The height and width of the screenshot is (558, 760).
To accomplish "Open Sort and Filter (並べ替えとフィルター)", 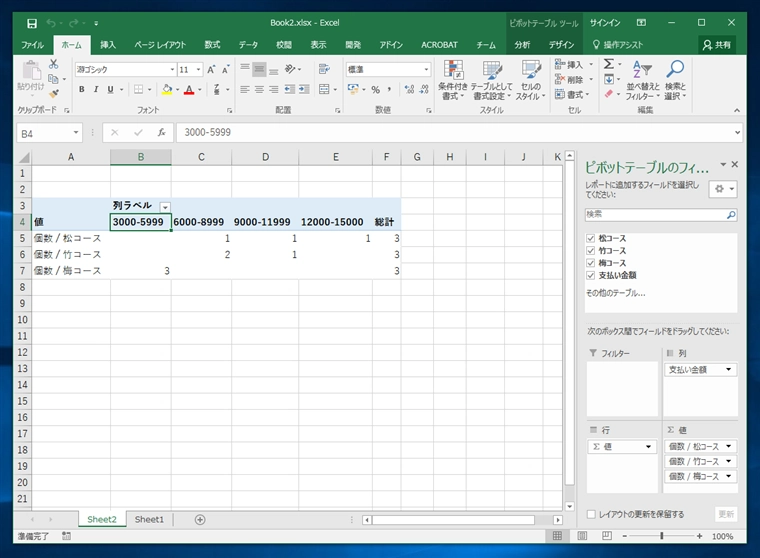I will 642,80.
